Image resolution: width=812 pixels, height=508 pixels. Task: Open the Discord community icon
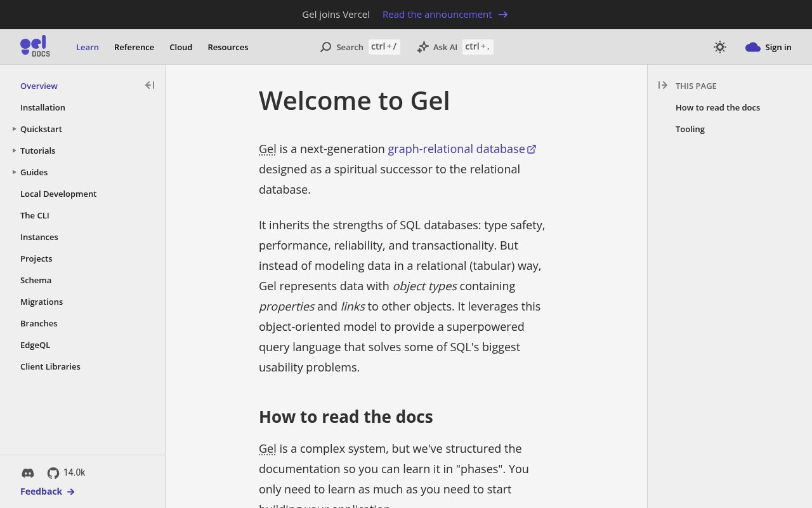(28, 473)
